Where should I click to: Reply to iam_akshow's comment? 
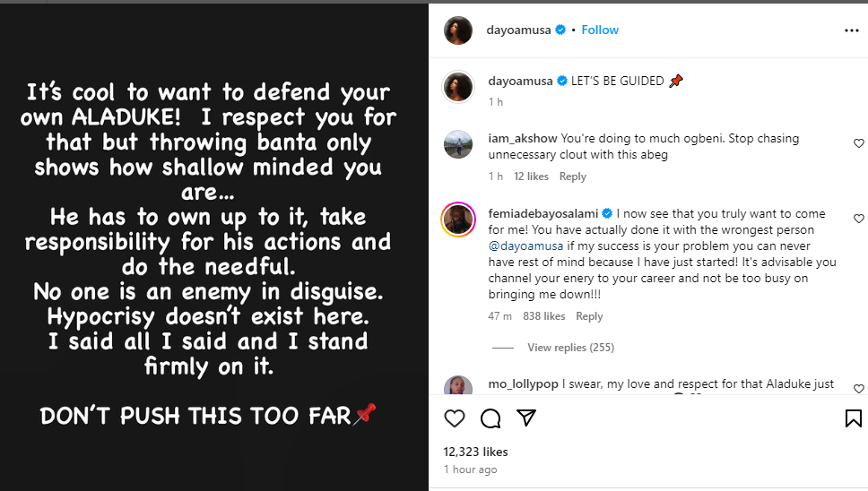[572, 177]
